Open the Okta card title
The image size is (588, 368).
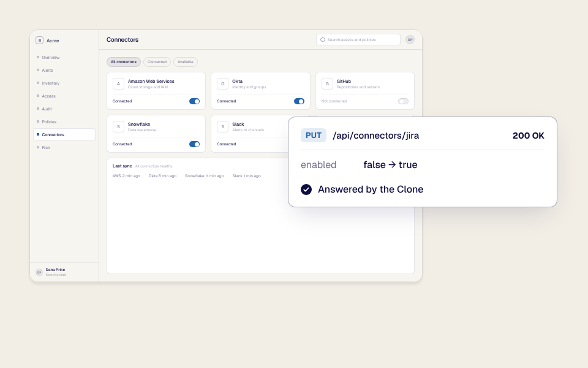click(x=238, y=81)
